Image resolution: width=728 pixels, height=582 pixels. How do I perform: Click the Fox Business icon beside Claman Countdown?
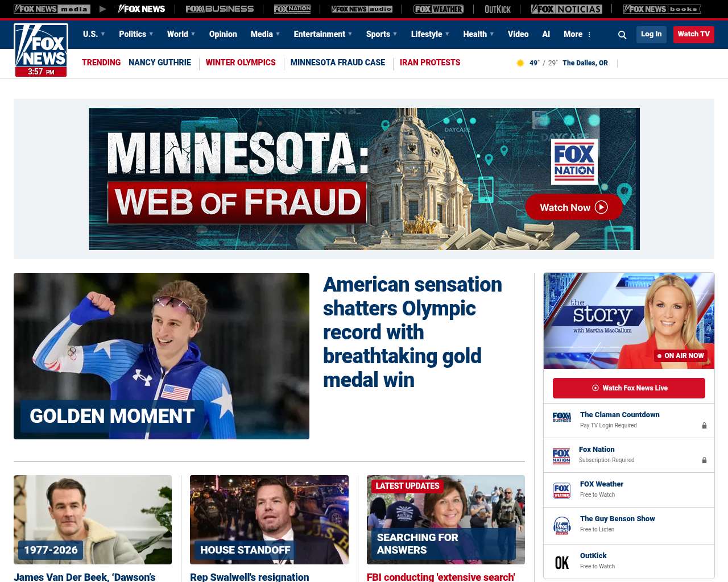pyautogui.click(x=561, y=417)
